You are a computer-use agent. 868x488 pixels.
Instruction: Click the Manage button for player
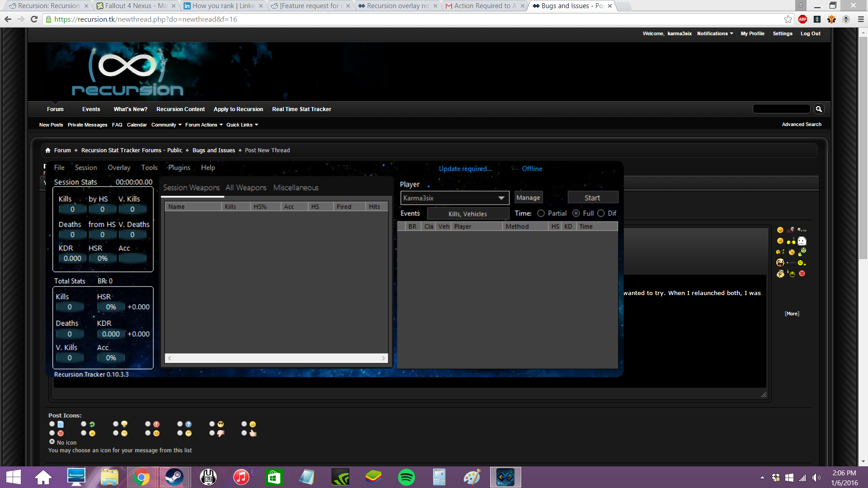[528, 197]
